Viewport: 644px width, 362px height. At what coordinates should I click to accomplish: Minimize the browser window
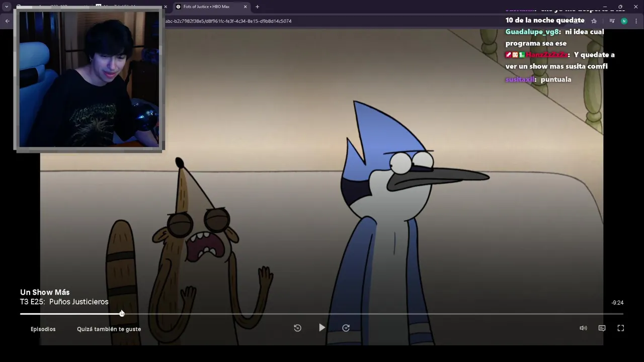pos(605,7)
